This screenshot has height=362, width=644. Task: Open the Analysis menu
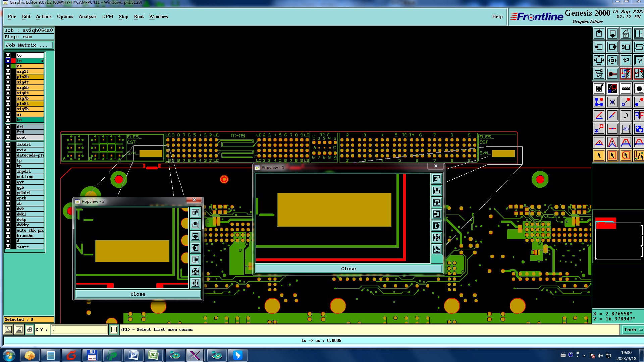point(87,16)
